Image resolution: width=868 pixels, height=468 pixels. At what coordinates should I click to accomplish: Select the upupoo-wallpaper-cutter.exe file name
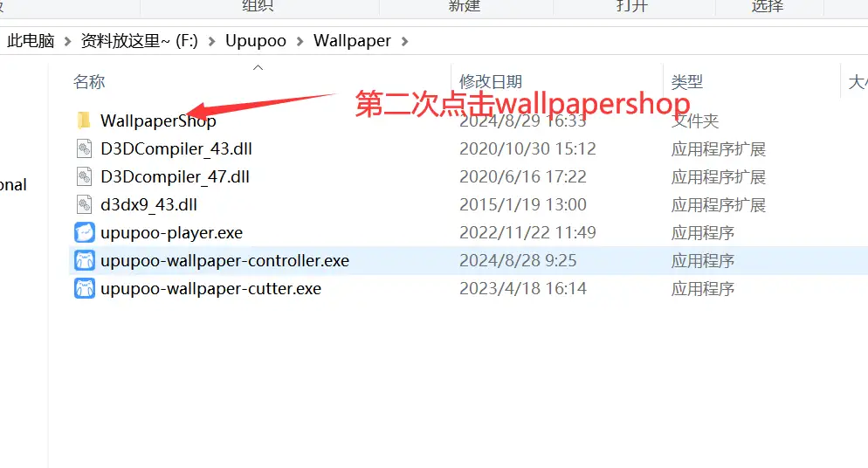[x=211, y=289]
